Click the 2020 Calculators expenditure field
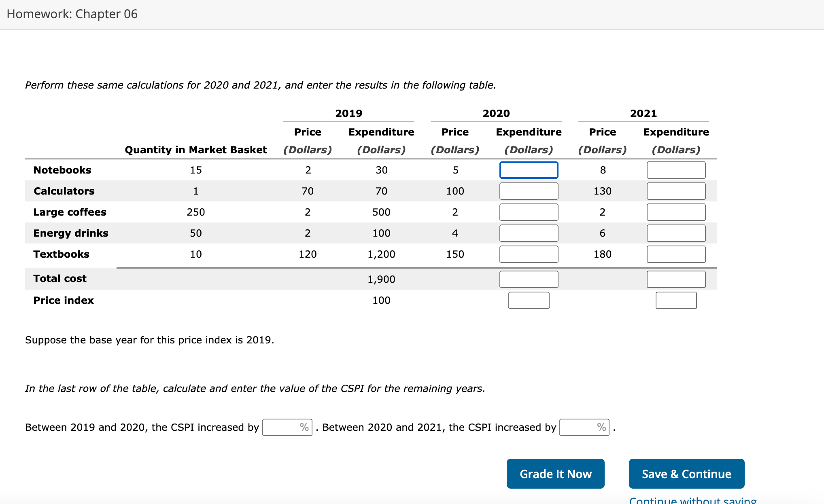 pos(529,191)
